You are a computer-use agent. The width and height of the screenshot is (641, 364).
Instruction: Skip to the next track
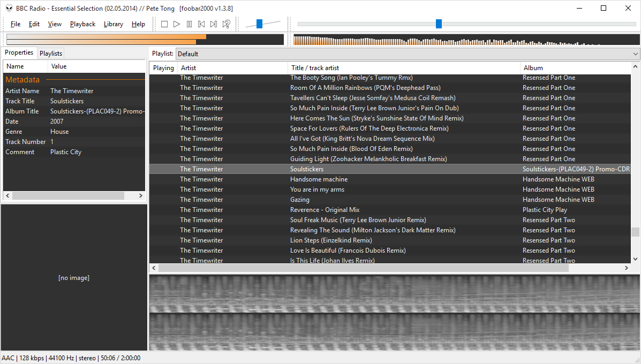coord(214,24)
